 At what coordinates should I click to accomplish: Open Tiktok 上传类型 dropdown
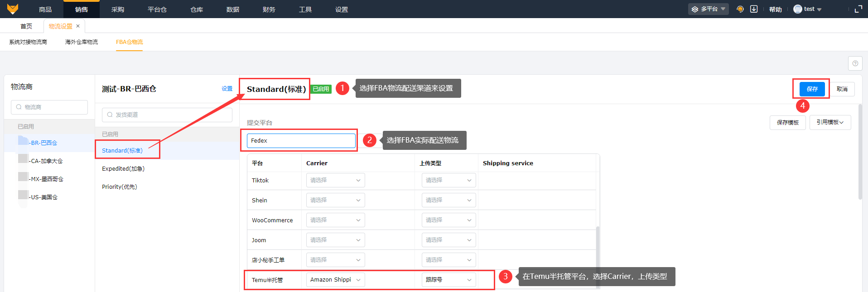pos(449,180)
